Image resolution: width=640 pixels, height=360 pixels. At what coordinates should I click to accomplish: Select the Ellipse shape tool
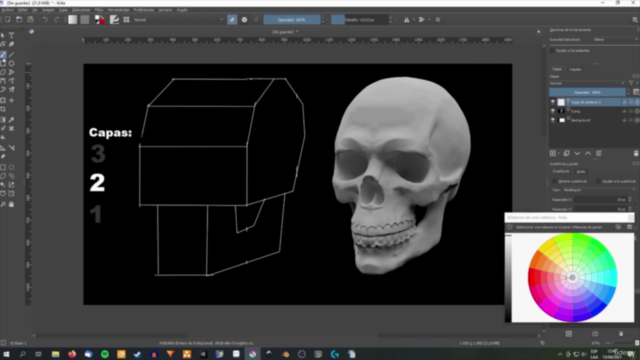click(x=11, y=63)
